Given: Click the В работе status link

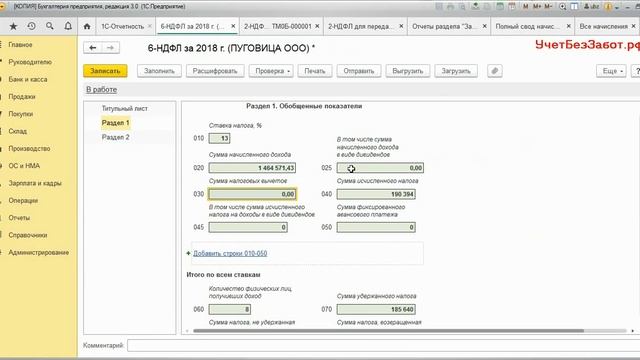Looking at the screenshot, I should [101, 90].
